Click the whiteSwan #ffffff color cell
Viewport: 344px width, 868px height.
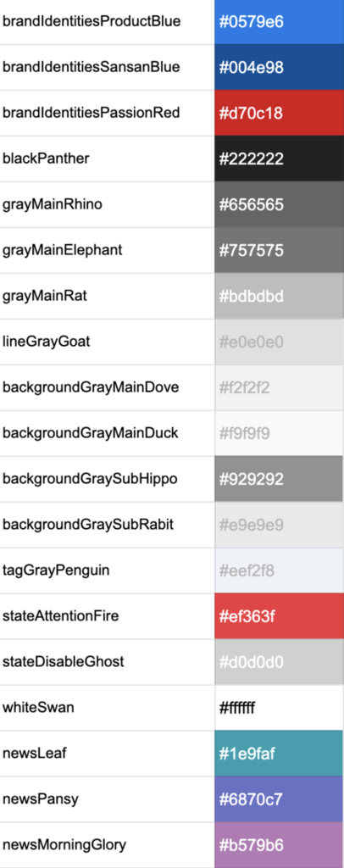280,708
